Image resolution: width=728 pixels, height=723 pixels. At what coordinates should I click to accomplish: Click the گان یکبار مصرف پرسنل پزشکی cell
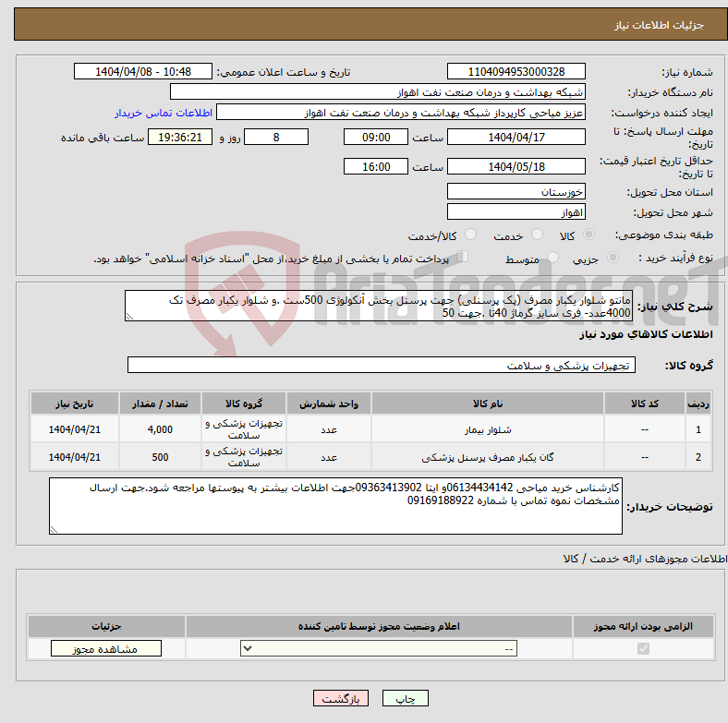(x=488, y=457)
